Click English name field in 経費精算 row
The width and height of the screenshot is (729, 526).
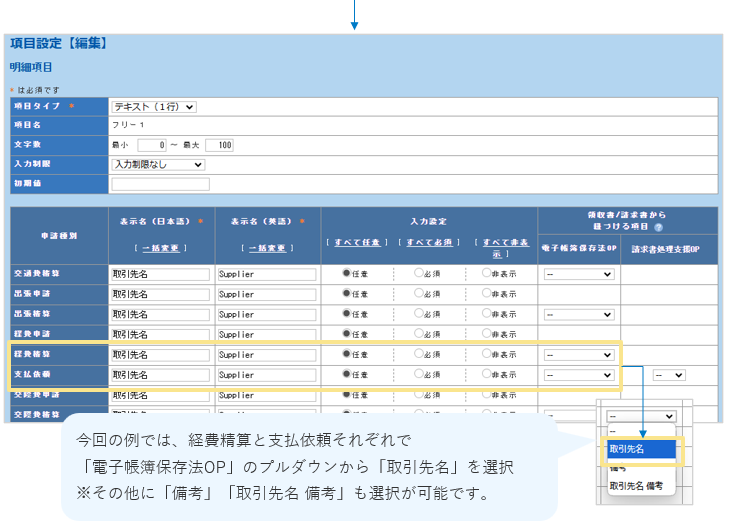coord(266,355)
